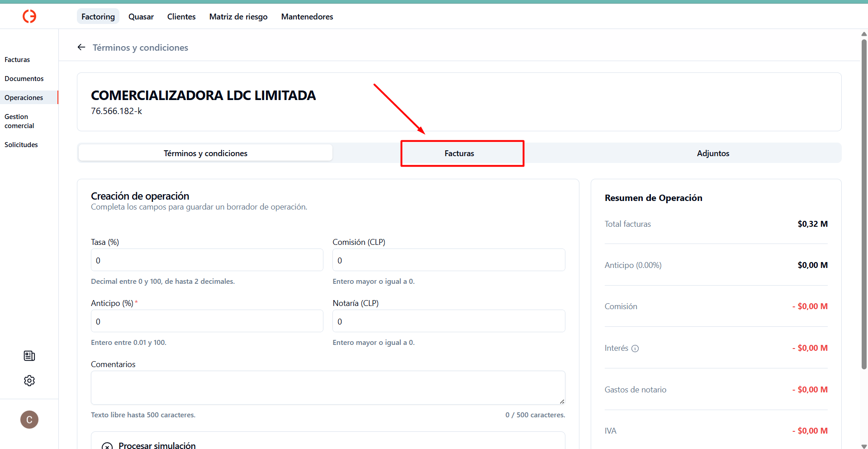The image size is (868, 449).
Task: Go to Solicitudes in the sidebar
Action: pos(21,145)
